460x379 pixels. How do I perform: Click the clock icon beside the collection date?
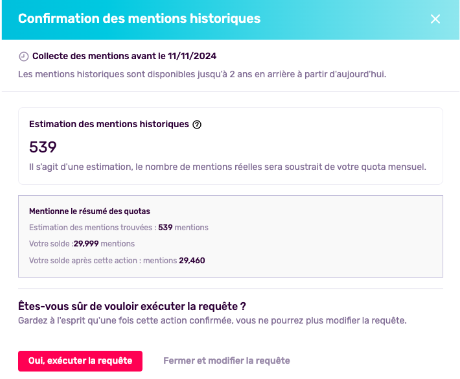23,56
